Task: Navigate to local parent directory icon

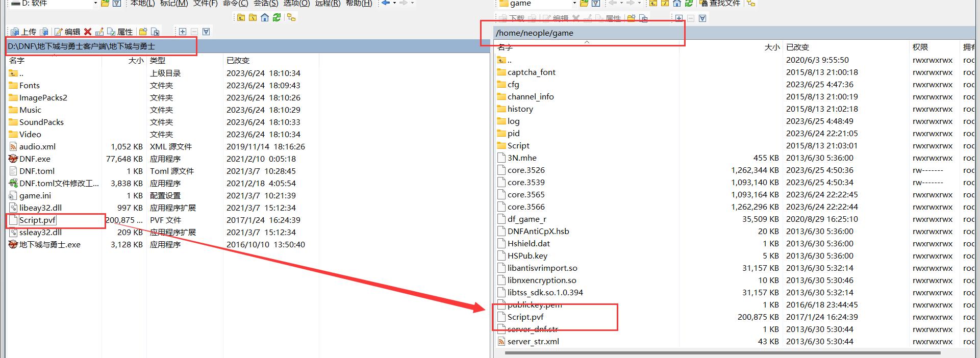Action: point(241,17)
